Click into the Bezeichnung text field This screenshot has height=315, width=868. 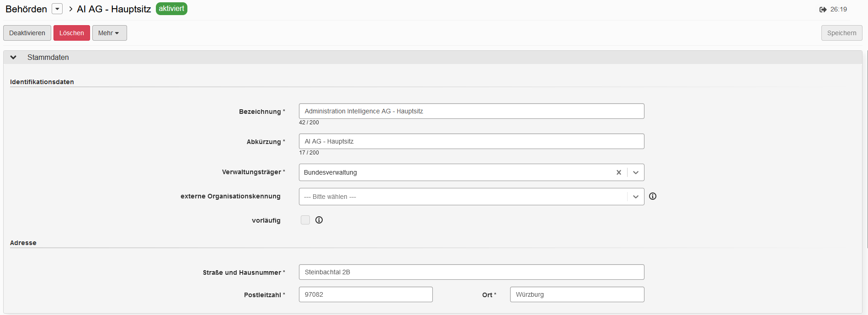tap(471, 111)
